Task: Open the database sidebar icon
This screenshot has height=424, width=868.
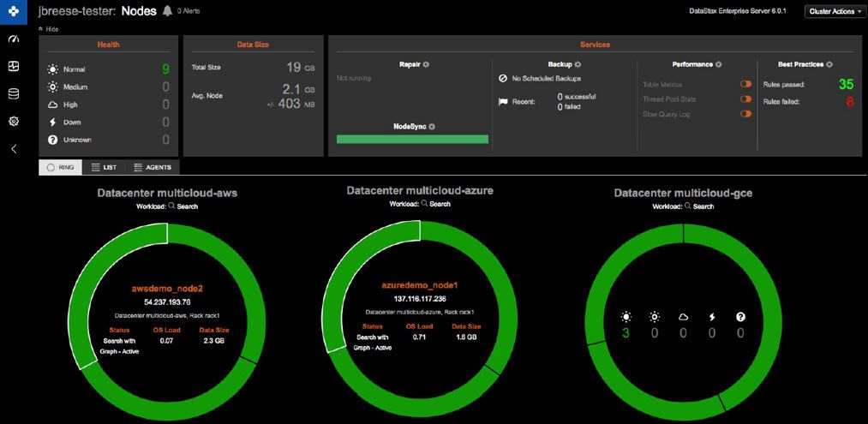Action: point(14,94)
